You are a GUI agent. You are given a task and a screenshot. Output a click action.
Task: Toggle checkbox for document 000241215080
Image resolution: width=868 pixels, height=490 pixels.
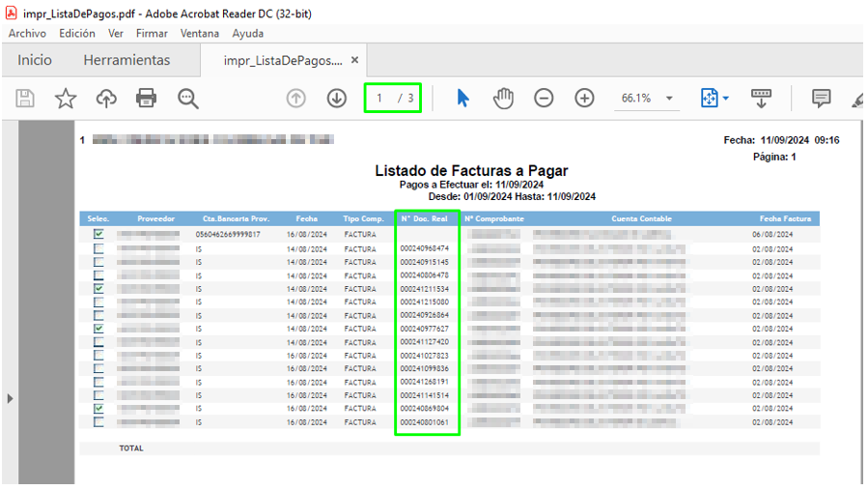98,303
